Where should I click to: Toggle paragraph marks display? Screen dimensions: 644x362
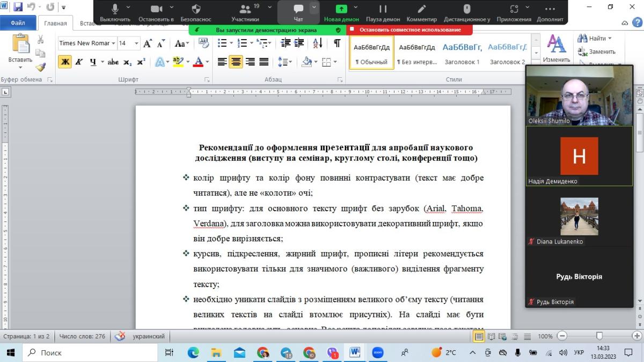point(336,43)
